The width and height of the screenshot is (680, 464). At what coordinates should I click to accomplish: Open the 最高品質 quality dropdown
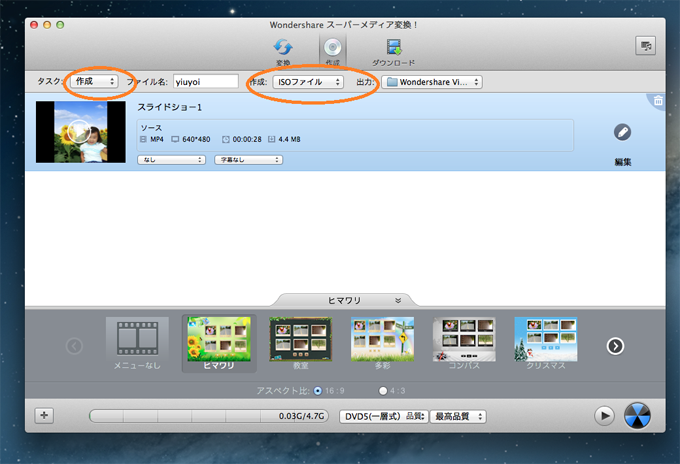458,416
